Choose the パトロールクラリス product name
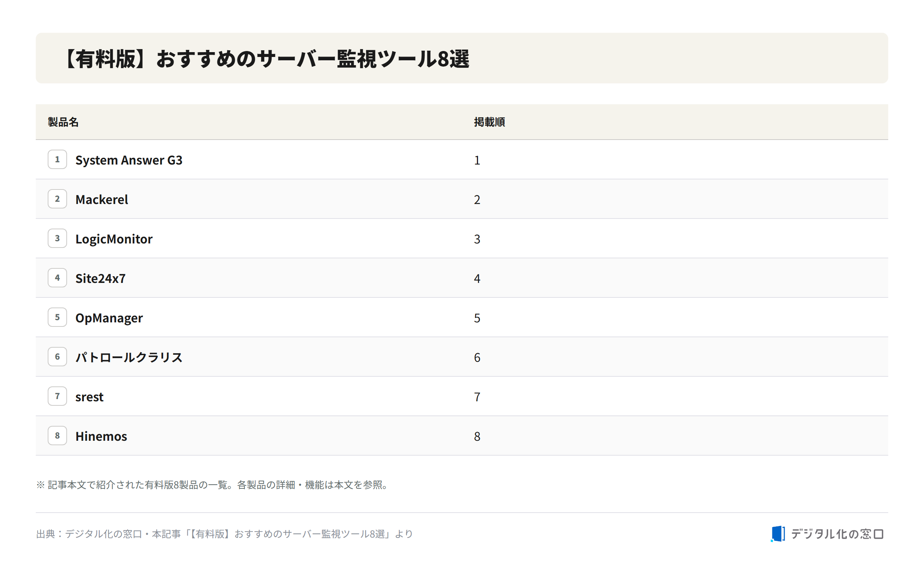This screenshot has width=924, height=577. click(129, 357)
